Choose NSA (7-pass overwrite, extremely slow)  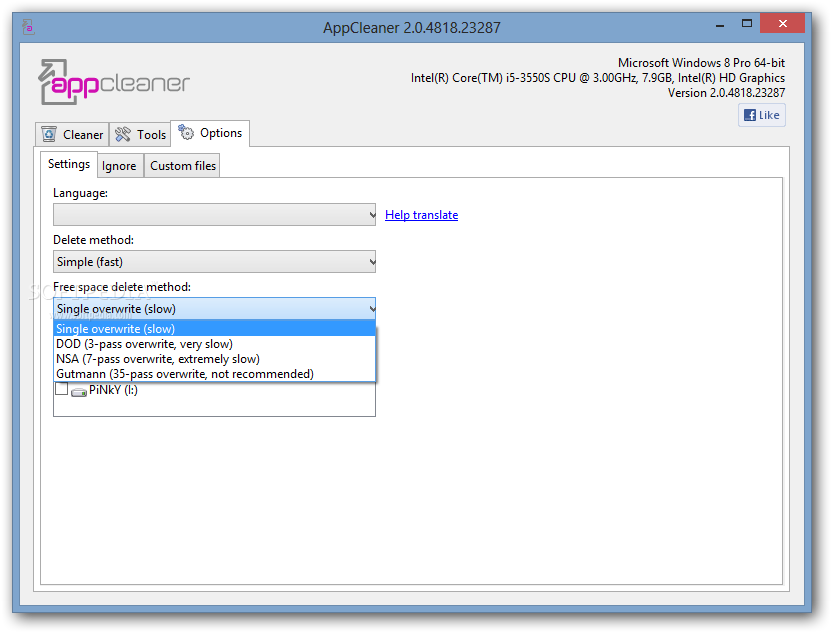214,359
